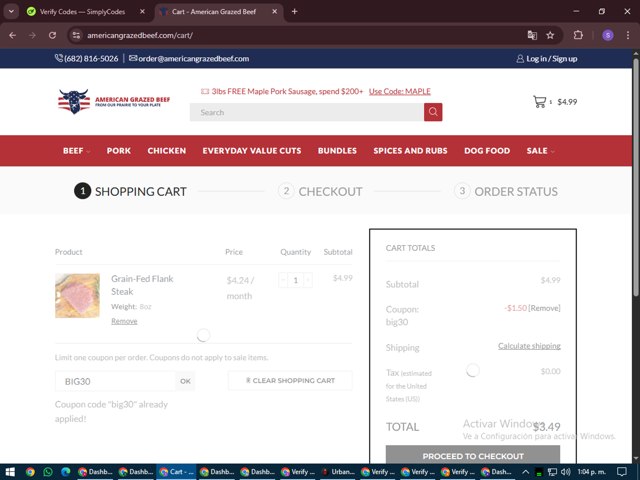The height and width of the screenshot is (480, 640).
Task: Open the clock showing 1:04 p. m.
Action: coord(591,472)
